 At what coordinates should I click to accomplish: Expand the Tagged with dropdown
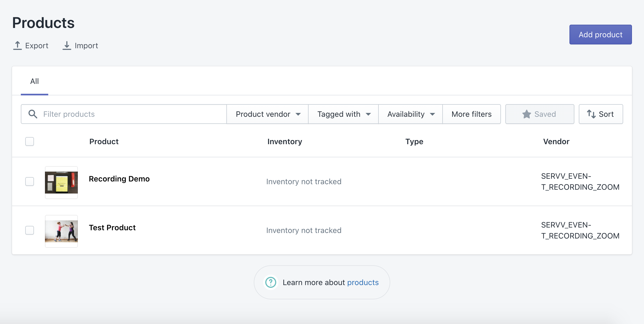343,114
